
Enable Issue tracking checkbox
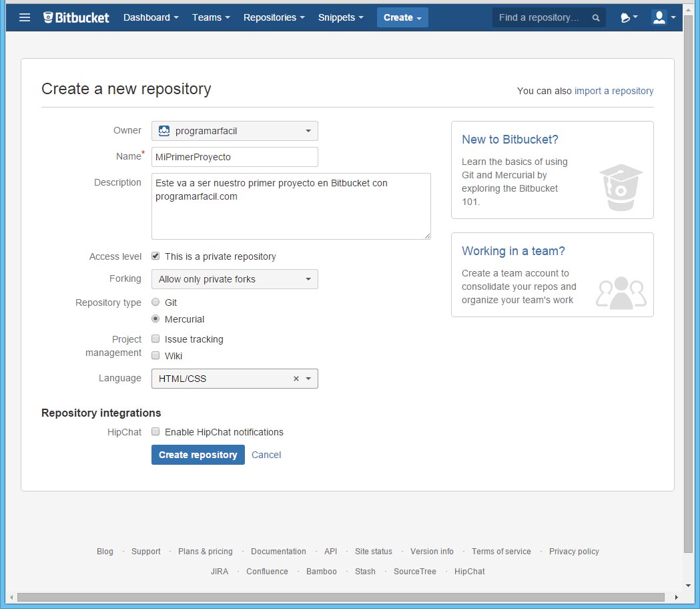155,339
